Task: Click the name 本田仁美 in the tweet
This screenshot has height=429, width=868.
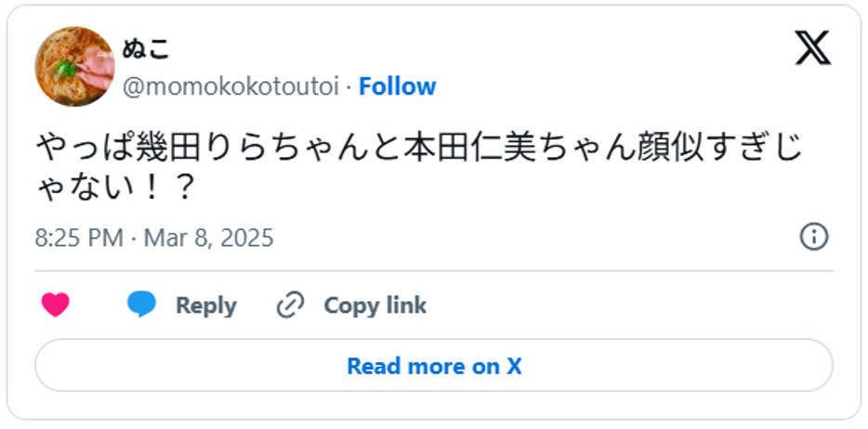Action: point(448,149)
